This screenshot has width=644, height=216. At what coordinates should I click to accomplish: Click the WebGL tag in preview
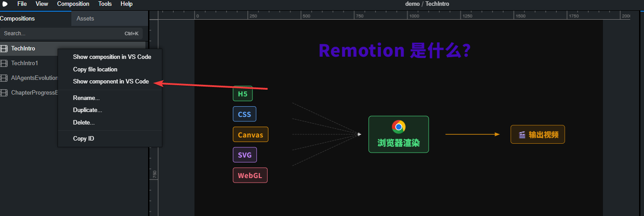pos(250,175)
